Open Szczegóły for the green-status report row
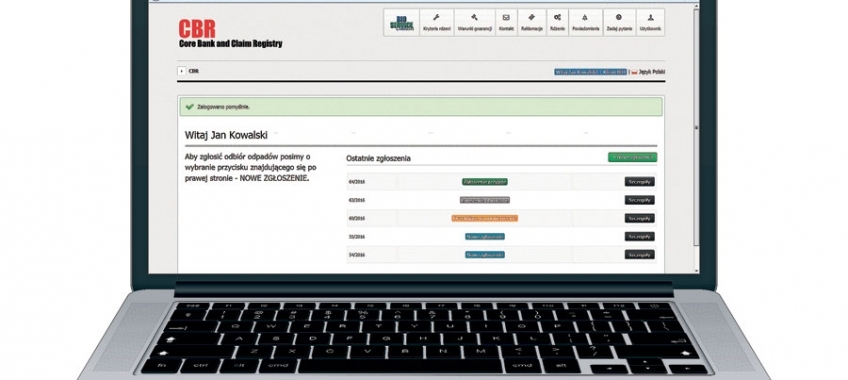The width and height of the screenshot is (848, 380). 640,182
